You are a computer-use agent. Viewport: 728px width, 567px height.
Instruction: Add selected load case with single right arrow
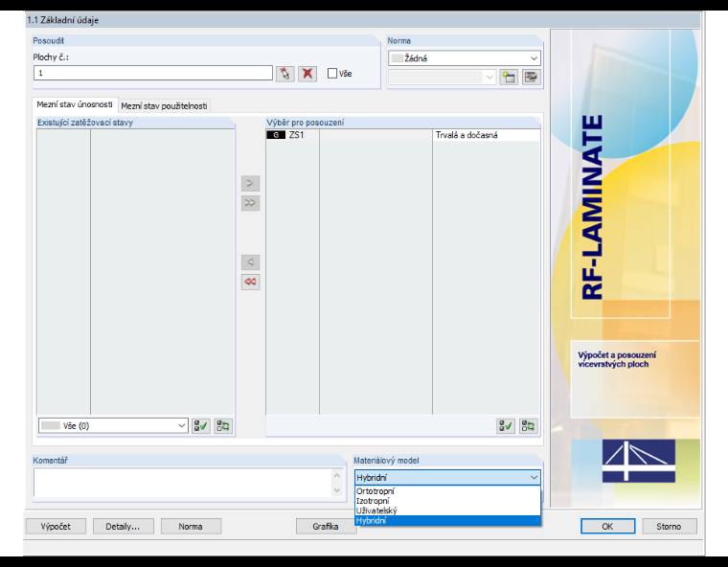click(x=250, y=184)
